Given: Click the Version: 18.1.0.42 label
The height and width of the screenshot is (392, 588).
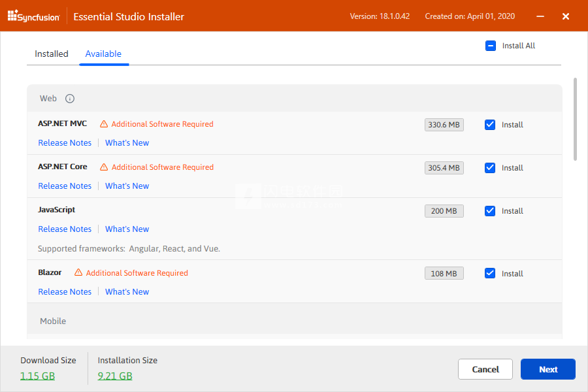Looking at the screenshot, I should click(x=380, y=16).
